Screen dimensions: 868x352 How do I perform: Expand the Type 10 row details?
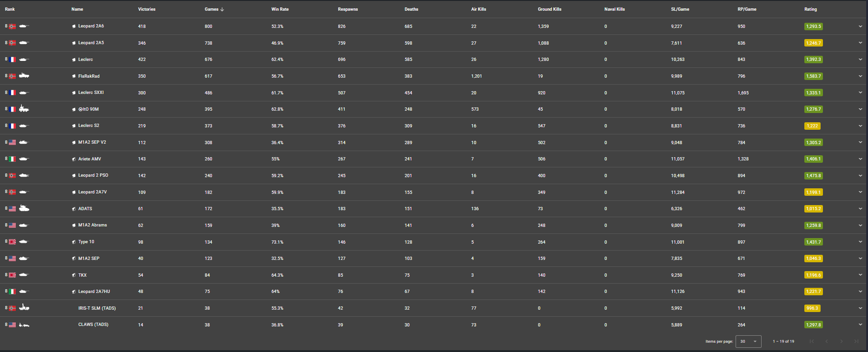(861, 242)
